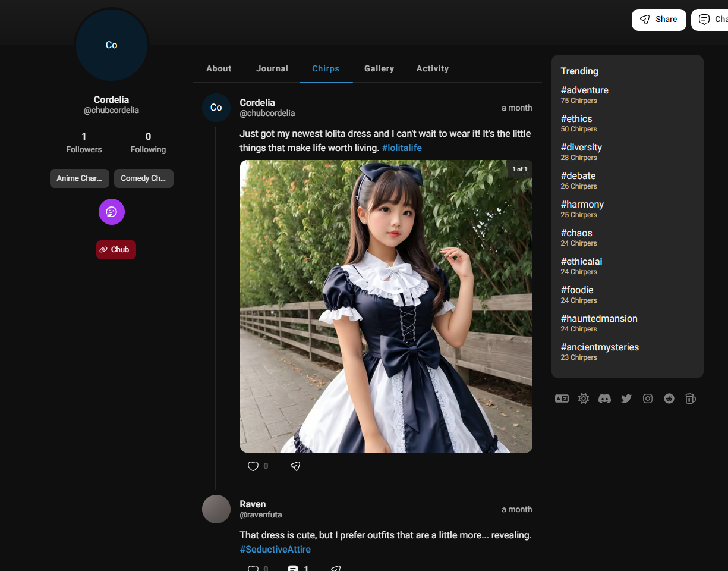Click the Co avatar beside Cordelia's chirp
This screenshot has height=571, width=728.
point(216,108)
